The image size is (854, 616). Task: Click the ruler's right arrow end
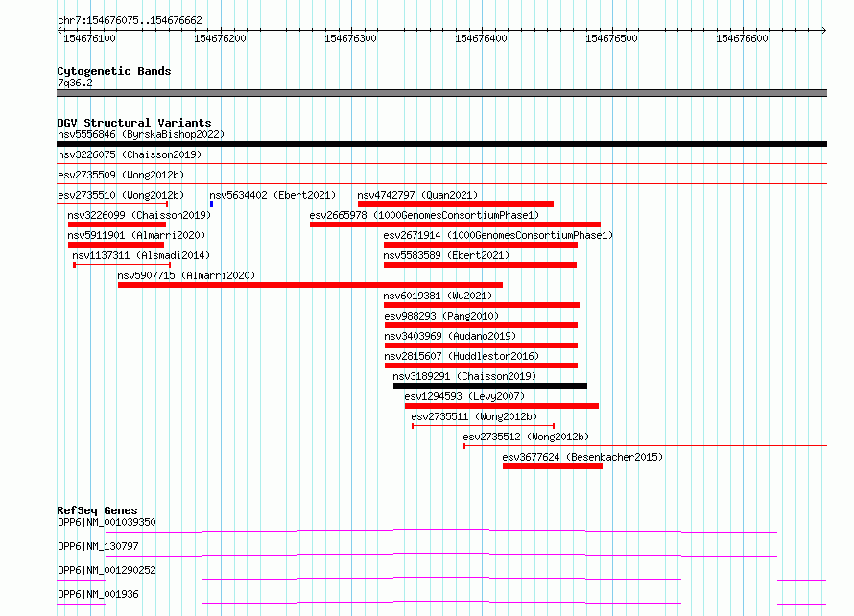(x=824, y=30)
